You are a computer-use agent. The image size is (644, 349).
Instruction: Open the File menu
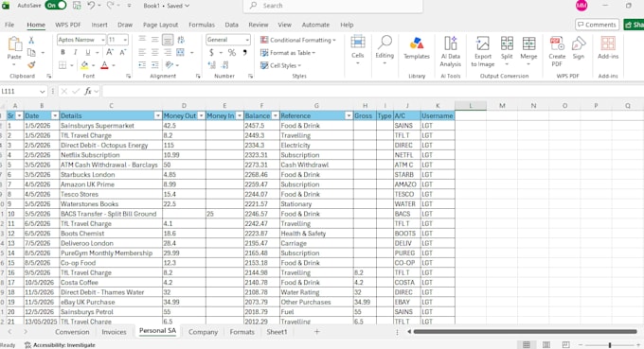click(x=9, y=25)
